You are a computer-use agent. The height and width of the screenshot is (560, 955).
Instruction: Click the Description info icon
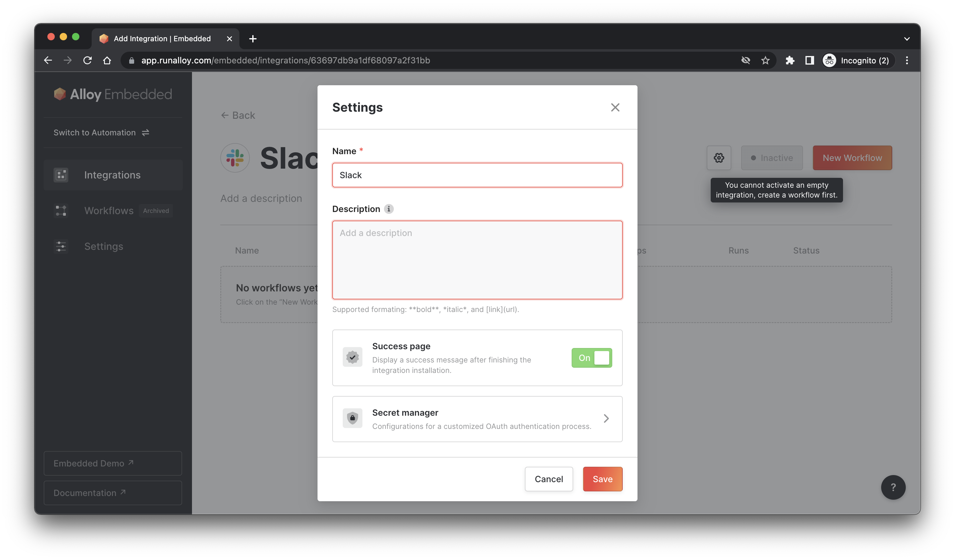[389, 209]
